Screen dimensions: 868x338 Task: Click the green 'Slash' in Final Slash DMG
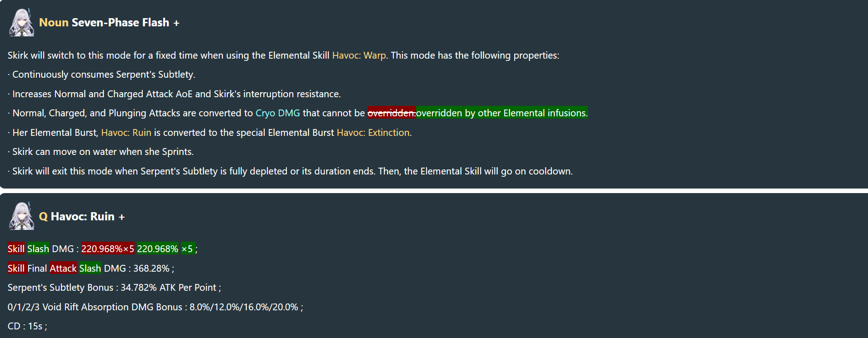[x=90, y=268]
